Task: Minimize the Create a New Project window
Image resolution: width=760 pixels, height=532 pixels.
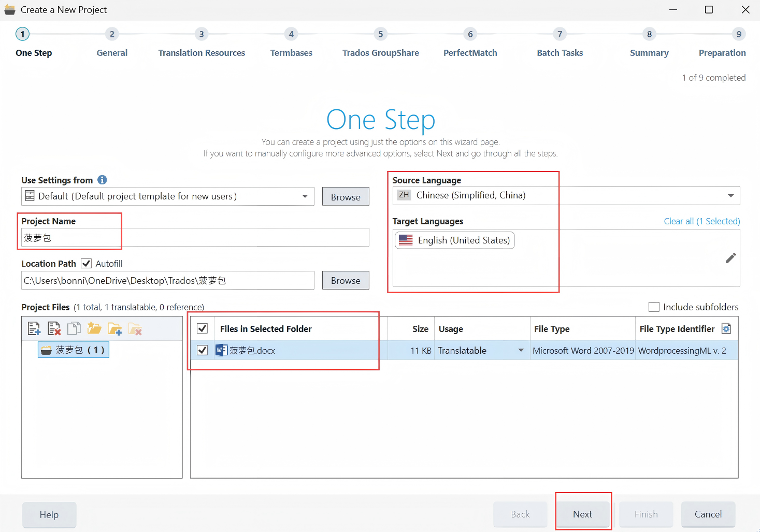Action: coord(673,10)
